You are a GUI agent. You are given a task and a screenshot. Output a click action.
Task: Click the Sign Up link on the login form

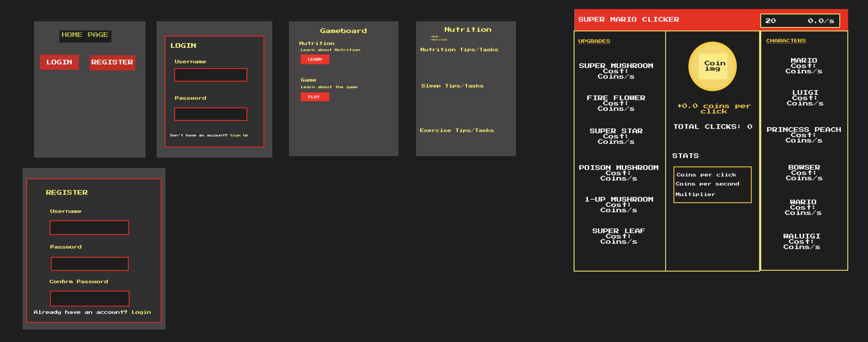pos(239,135)
